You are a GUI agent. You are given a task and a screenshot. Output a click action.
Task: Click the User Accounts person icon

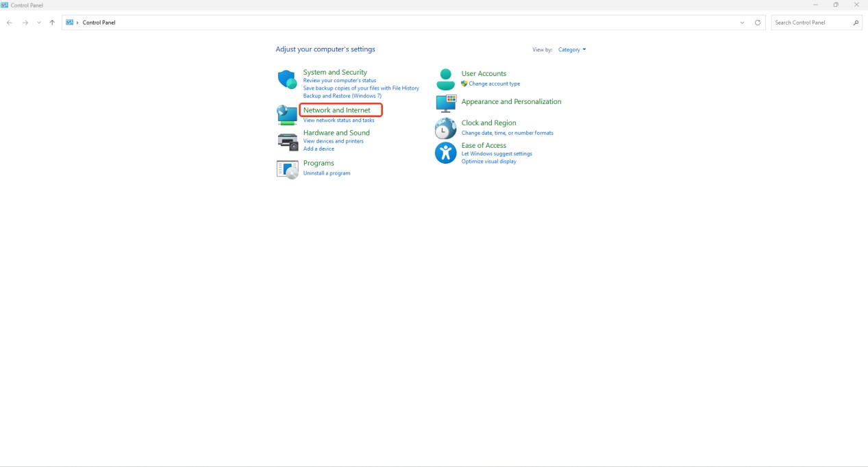[x=445, y=79]
